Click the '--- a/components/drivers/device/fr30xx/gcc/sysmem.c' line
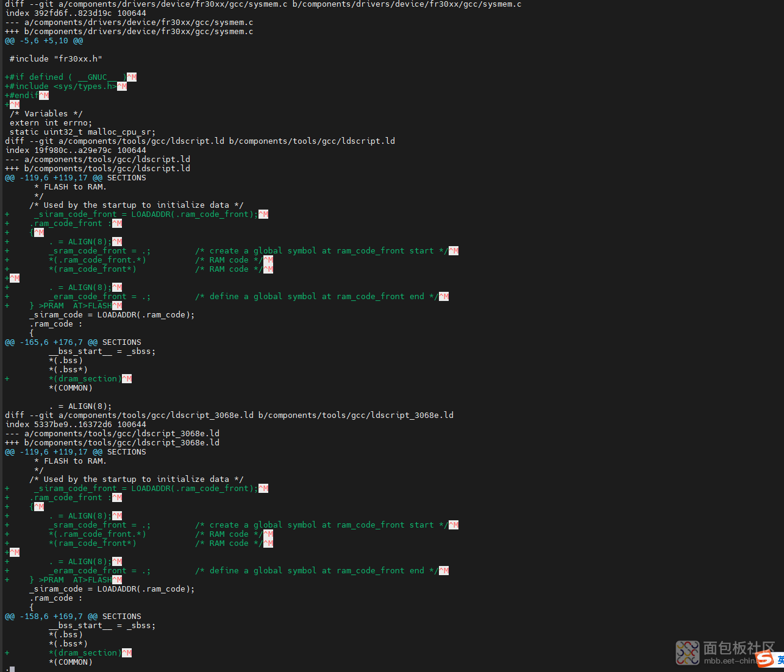Viewport: 784px width, 672px height. (129, 22)
